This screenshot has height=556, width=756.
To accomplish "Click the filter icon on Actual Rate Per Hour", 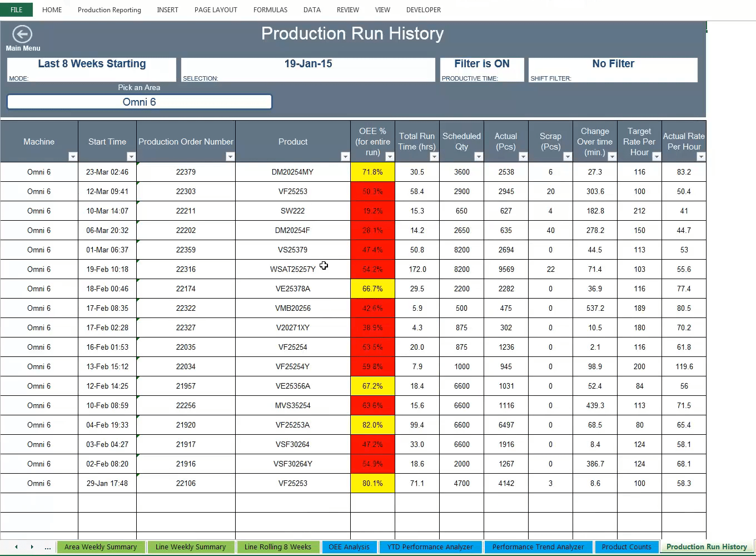I will coord(702,156).
